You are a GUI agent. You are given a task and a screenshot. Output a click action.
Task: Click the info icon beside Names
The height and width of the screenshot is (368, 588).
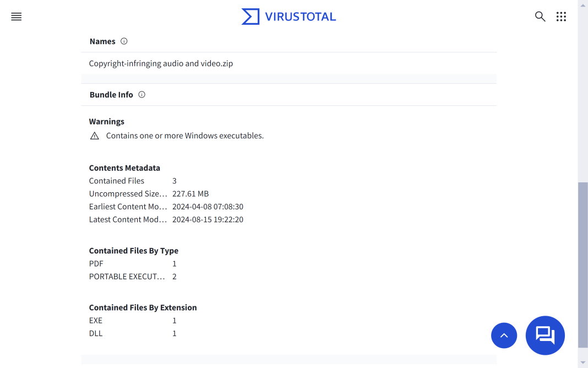[124, 41]
